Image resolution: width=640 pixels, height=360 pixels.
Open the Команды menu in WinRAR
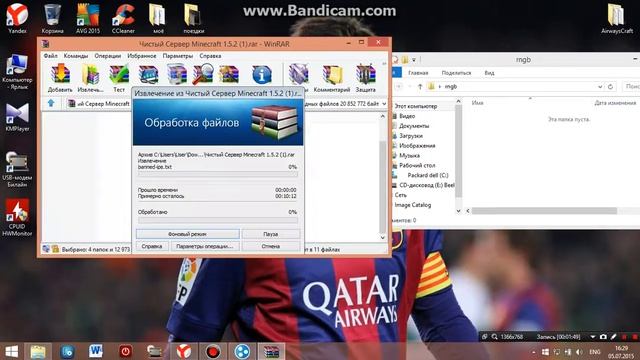coord(76,56)
